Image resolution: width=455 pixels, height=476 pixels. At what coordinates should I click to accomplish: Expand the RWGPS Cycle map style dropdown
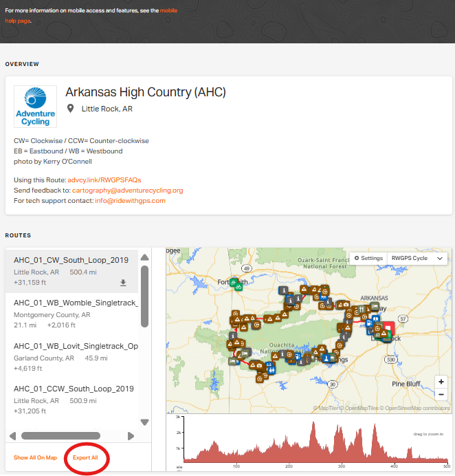coord(417,258)
